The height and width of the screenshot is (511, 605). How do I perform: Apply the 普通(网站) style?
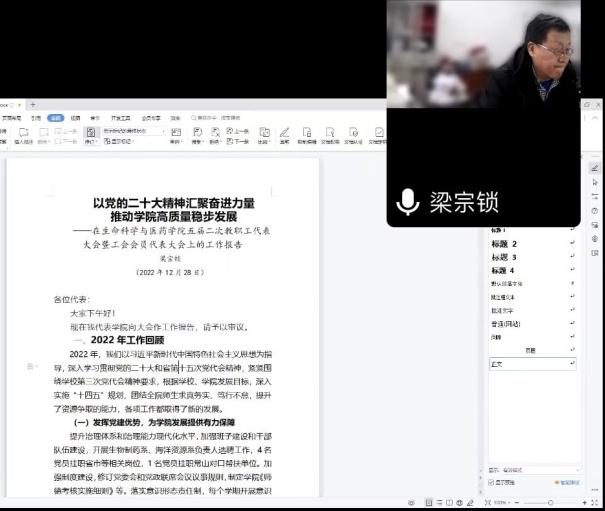point(533,324)
